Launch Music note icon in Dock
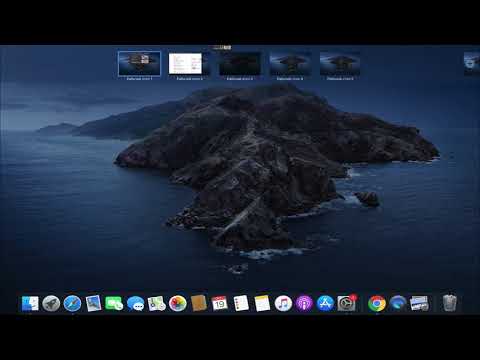This screenshot has width=480, height=360. click(x=283, y=303)
